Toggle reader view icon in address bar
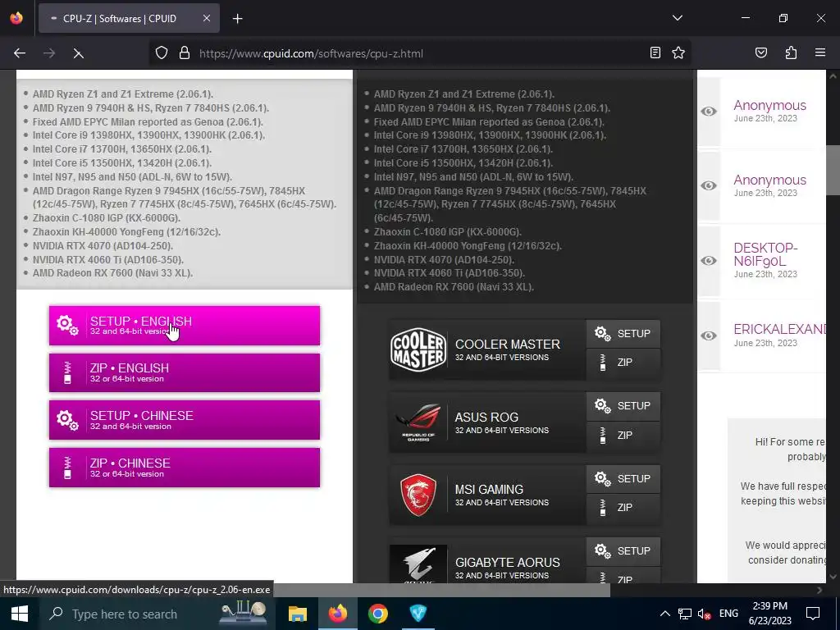This screenshot has width=840, height=630. tap(655, 52)
